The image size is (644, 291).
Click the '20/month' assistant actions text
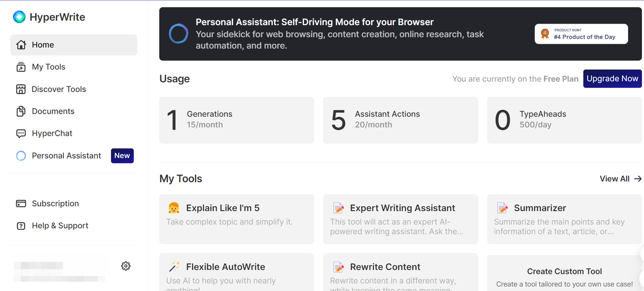(x=373, y=125)
